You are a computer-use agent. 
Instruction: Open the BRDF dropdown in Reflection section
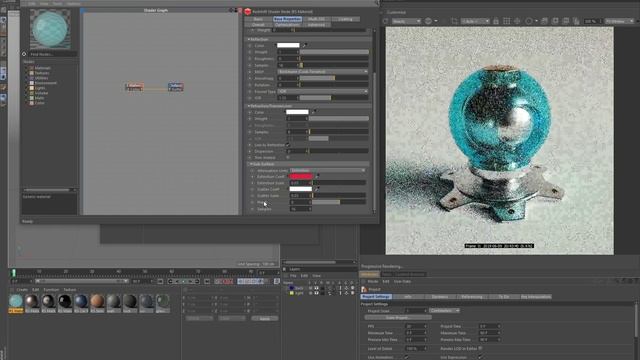[323, 71]
